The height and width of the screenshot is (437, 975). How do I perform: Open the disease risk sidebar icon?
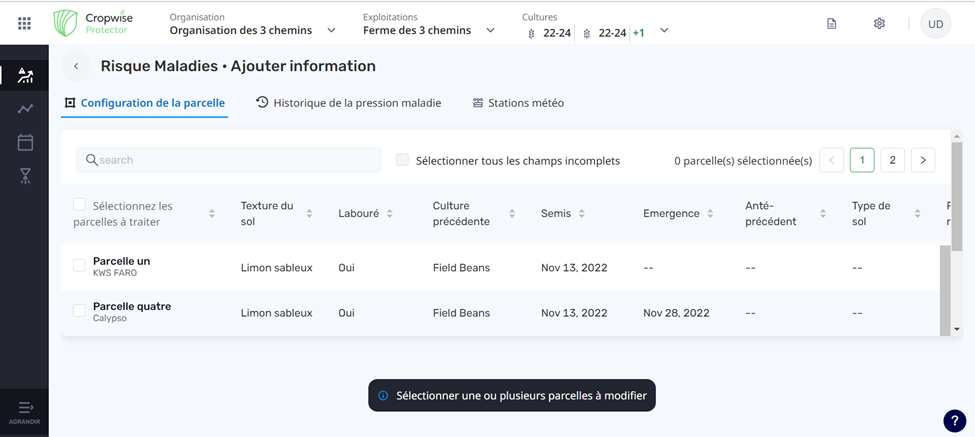[x=25, y=76]
